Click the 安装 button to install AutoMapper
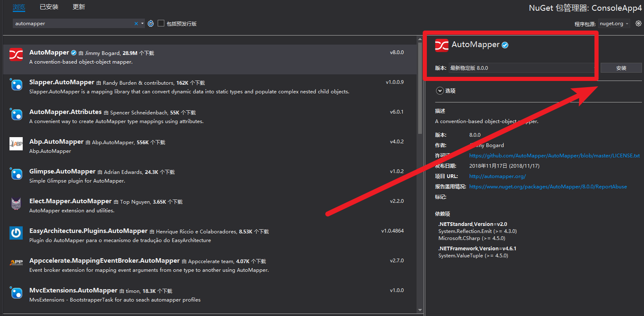644x316 pixels. point(621,68)
